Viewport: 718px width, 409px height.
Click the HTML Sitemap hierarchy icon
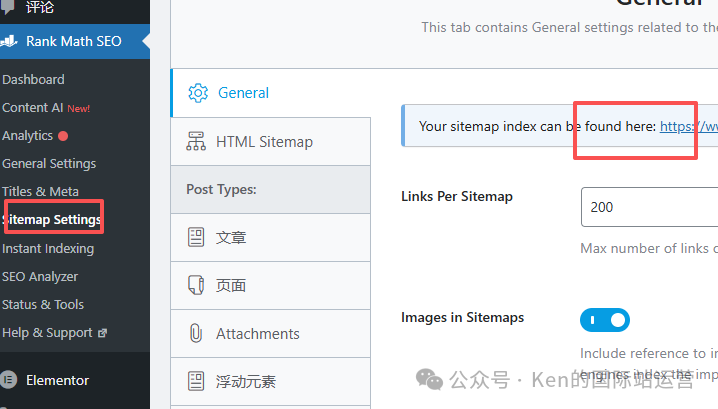point(196,142)
